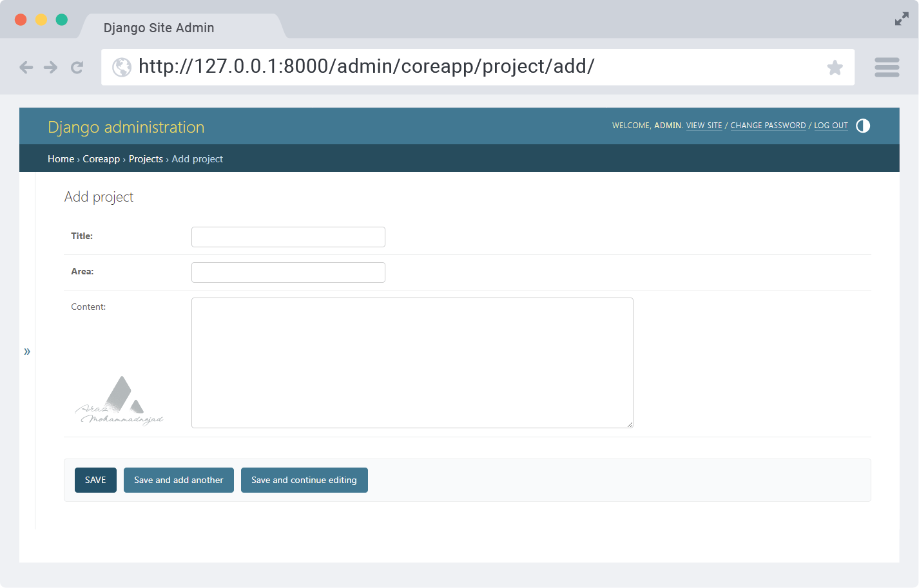Click the Content textarea

tap(412, 363)
